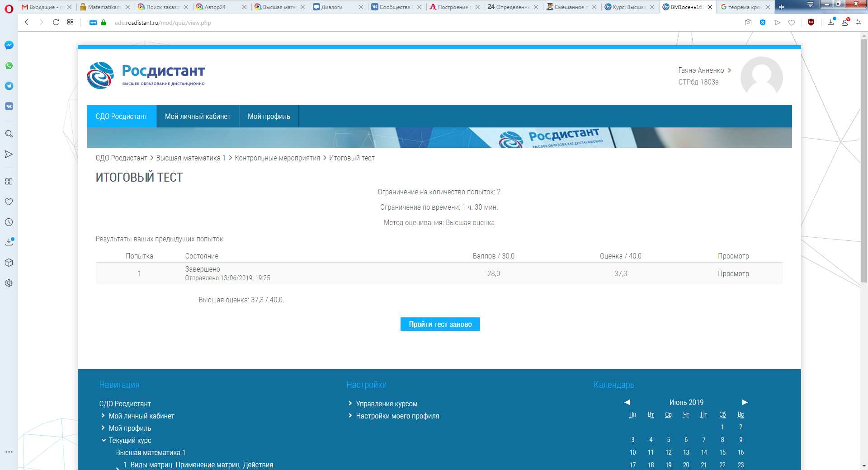Image resolution: width=868 pixels, height=470 pixels.
Task: Click Пройти тест заново button
Action: coord(440,324)
